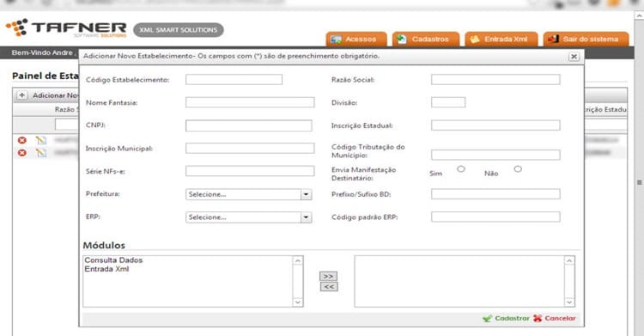The image size is (644, 336).
Task: Open the Prefeitura dropdown
Action: tap(248, 194)
